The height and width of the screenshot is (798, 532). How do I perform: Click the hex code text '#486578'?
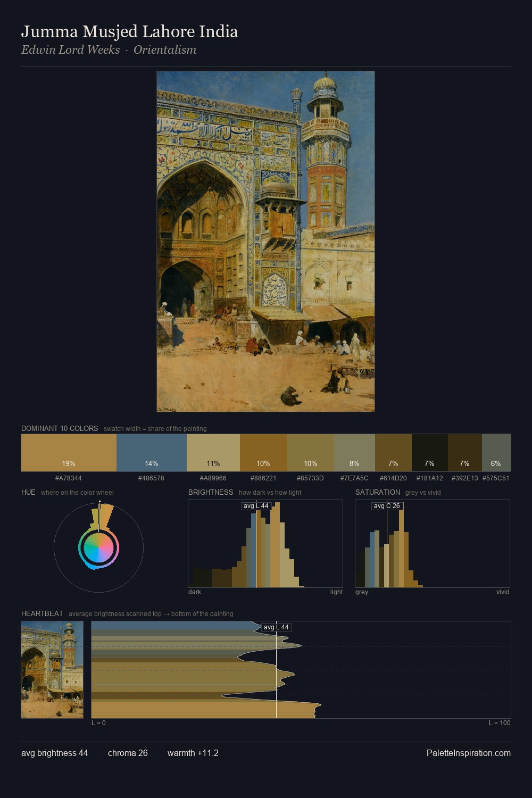(x=151, y=478)
